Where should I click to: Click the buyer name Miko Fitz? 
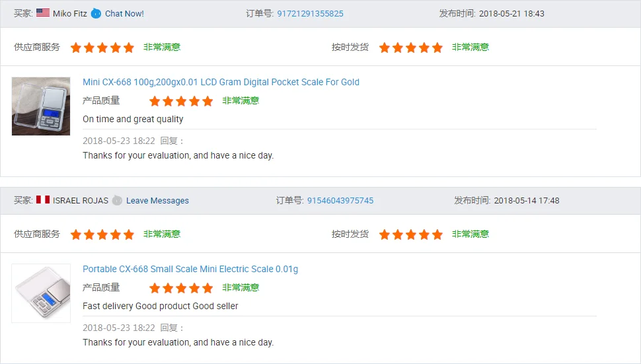[70, 13]
